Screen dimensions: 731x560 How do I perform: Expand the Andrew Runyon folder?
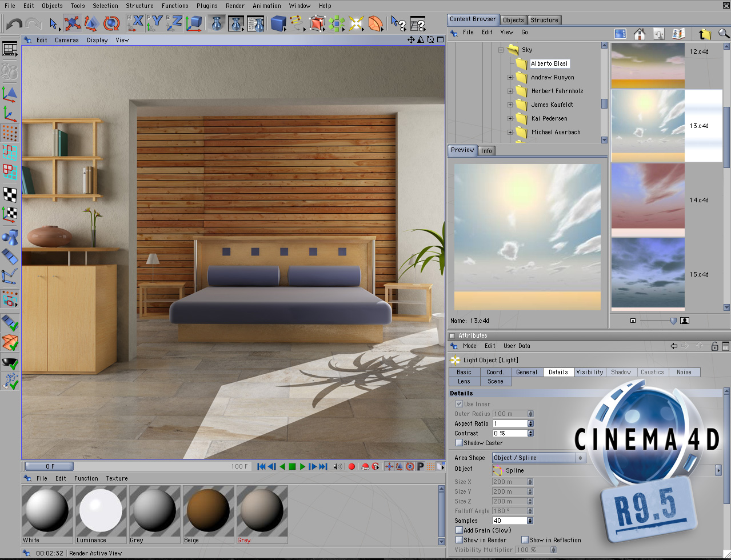[510, 77]
